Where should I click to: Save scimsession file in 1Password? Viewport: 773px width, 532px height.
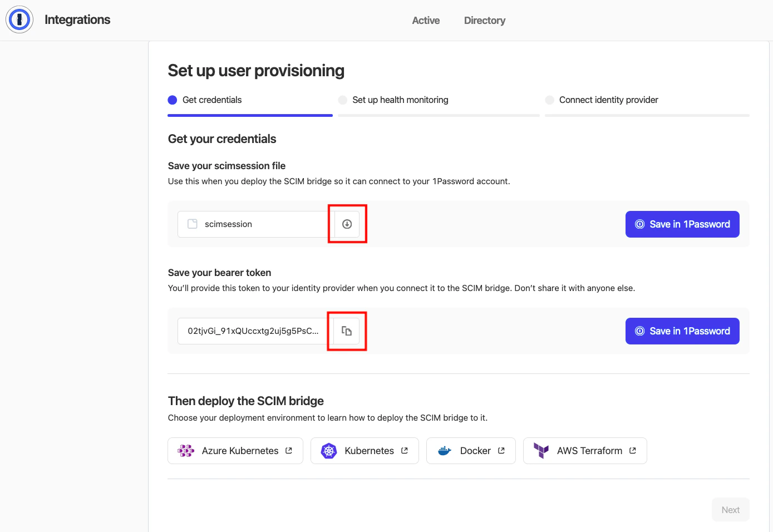point(682,224)
